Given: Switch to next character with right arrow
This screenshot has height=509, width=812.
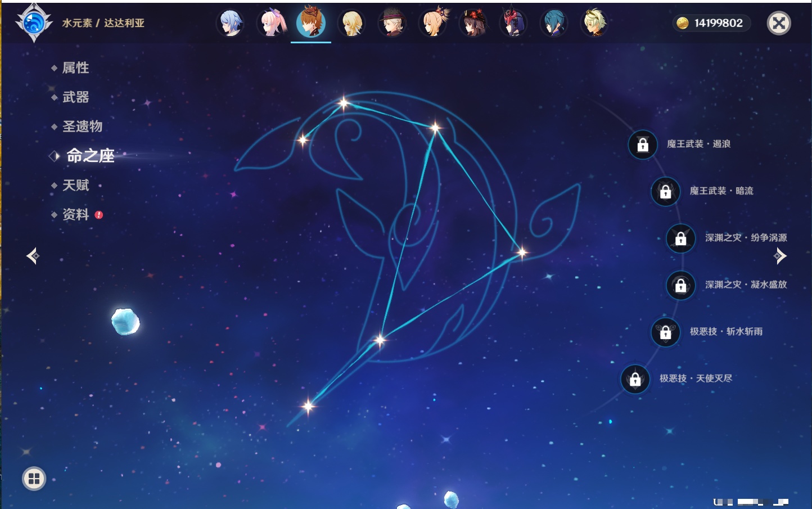Looking at the screenshot, I should 780,256.
